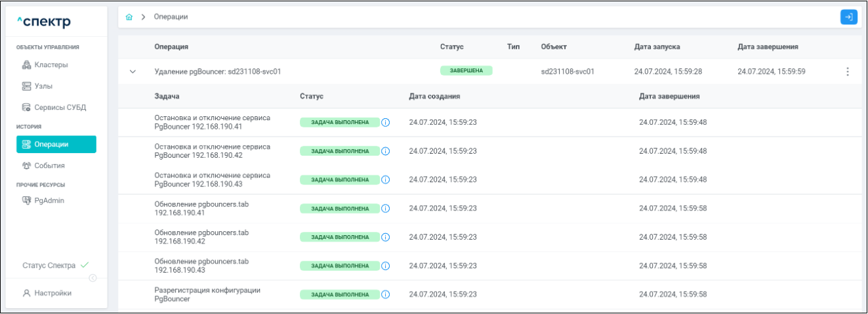Open PgAdmin resource link

[x=49, y=200]
